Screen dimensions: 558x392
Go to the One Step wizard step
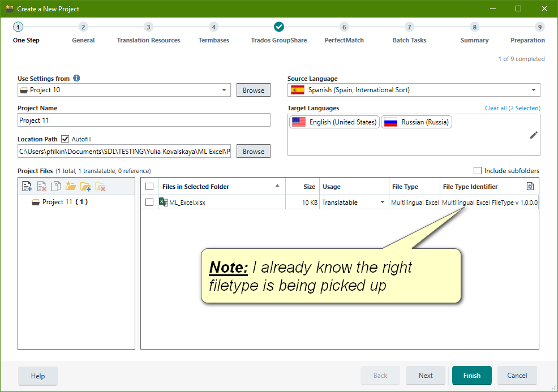tap(26, 33)
